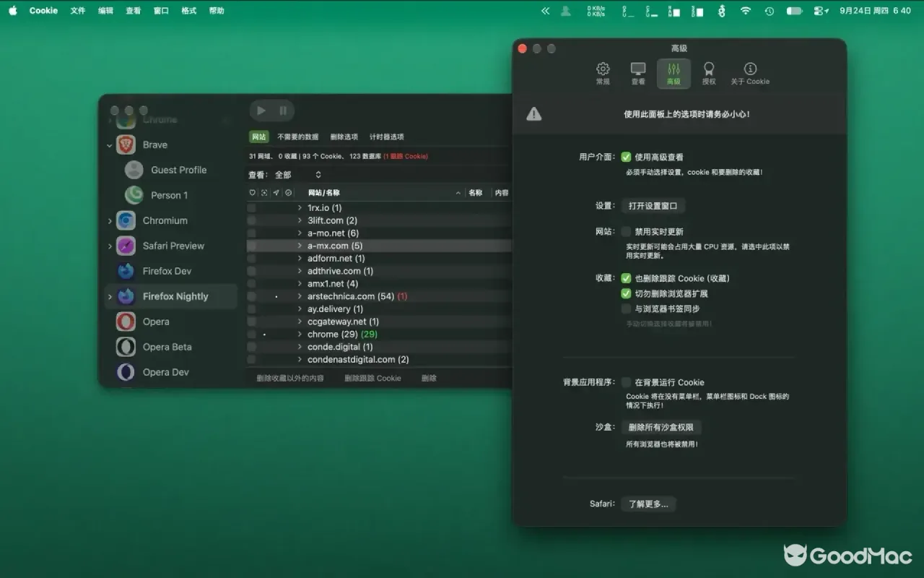Open the 查看: 全部 filter dropdown
This screenshot has height=578, width=924.
[x=297, y=175]
